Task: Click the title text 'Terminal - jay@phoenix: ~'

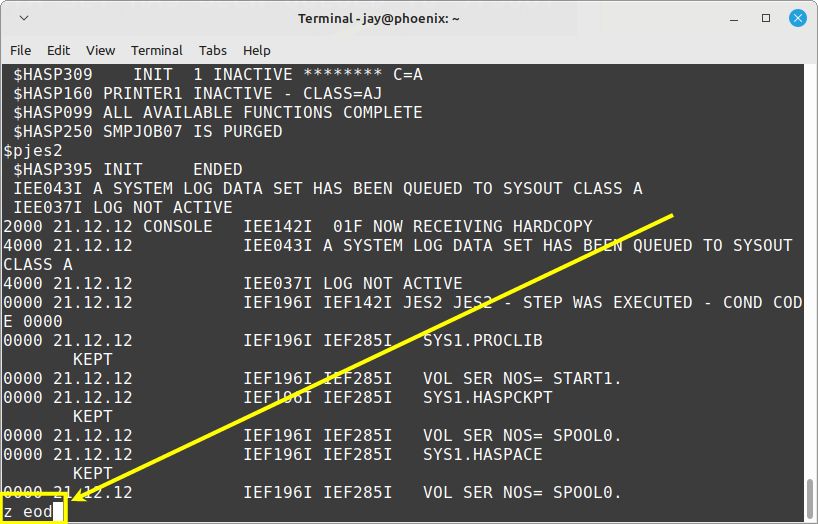Action: pyautogui.click(x=379, y=19)
